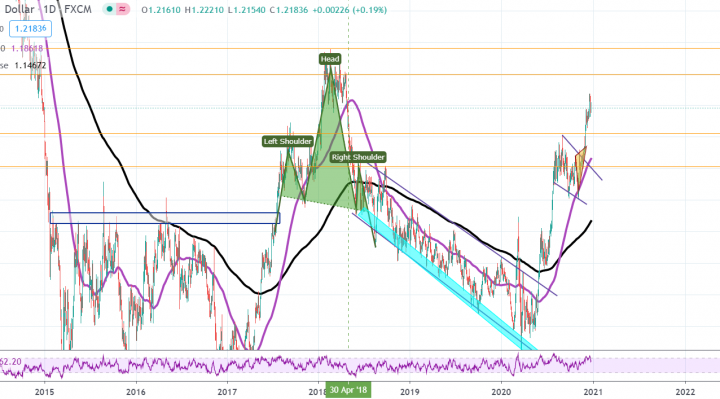Image resolution: width=720 pixels, height=399 pixels.
Task: Click the 1.21836 last price box
Action: (30, 28)
